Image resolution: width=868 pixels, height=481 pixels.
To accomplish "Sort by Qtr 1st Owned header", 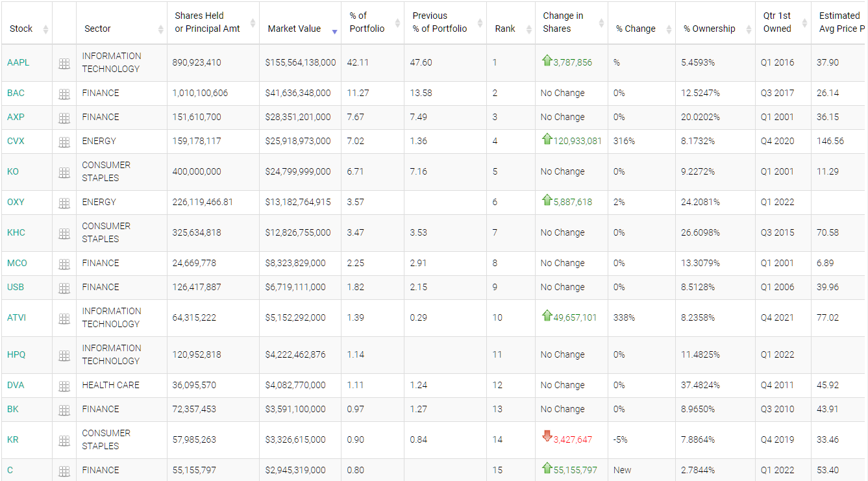I will (783, 23).
